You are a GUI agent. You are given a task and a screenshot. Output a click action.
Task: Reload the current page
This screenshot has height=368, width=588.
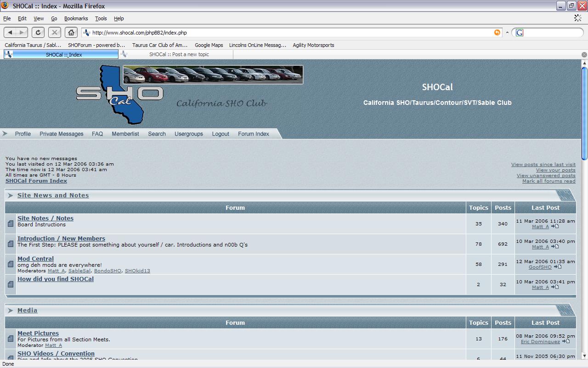tap(38, 32)
